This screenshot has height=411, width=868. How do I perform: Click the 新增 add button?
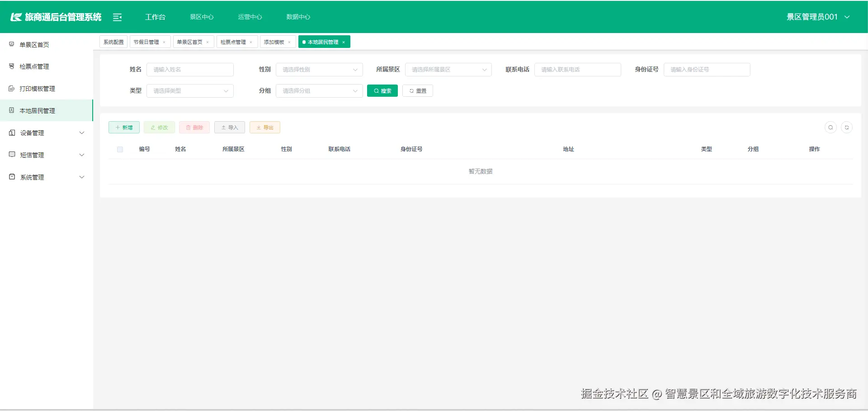pyautogui.click(x=123, y=127)
